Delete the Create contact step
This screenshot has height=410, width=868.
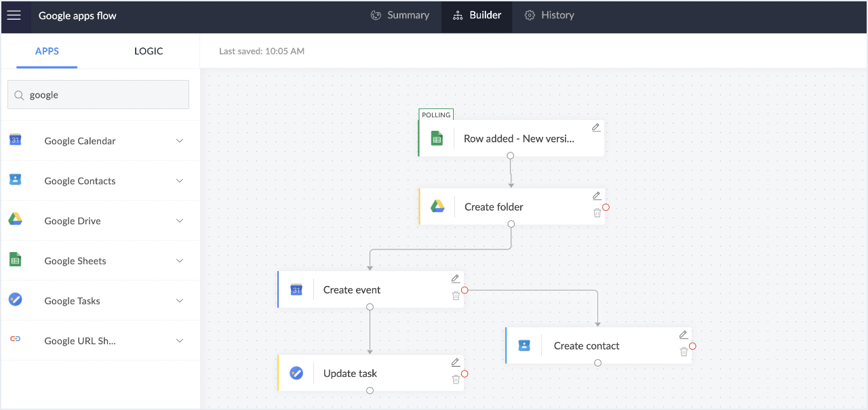click(x=684, y=352)
